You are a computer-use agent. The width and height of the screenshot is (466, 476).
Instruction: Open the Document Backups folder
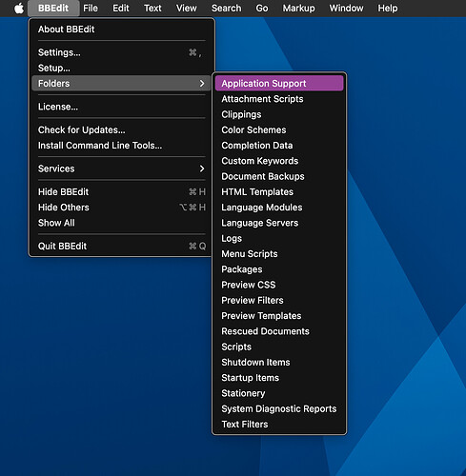[279, 176]
